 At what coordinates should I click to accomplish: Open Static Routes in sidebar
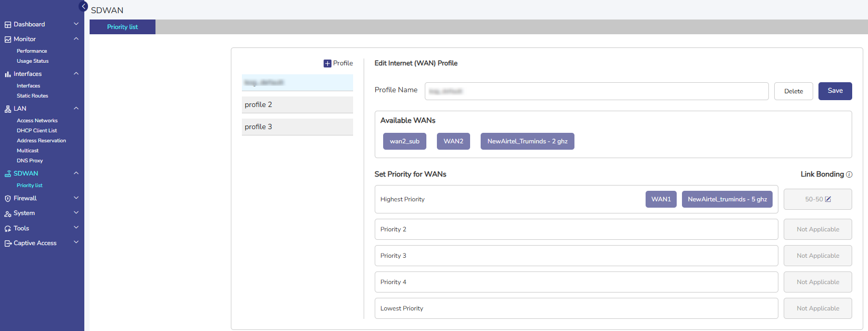(32, 96)
